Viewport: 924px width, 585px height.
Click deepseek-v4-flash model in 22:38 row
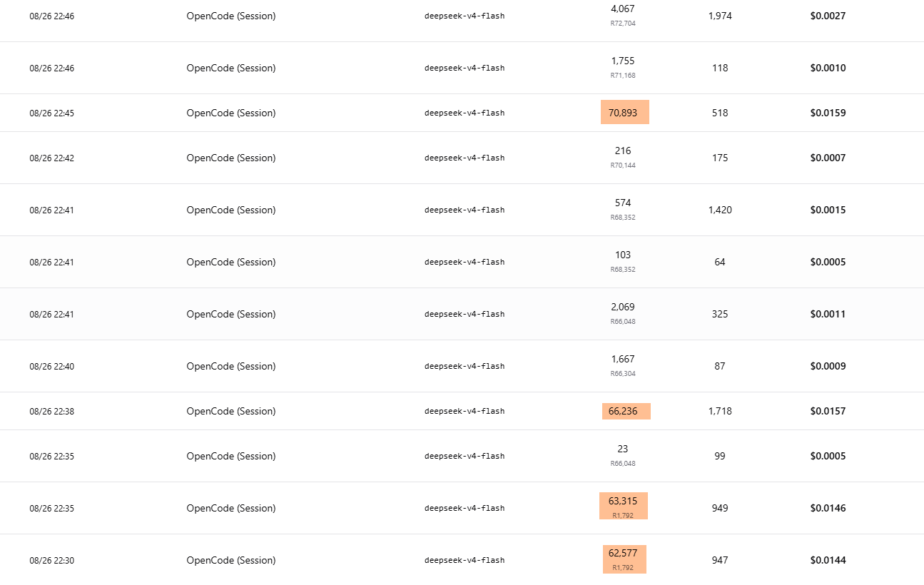464,411
